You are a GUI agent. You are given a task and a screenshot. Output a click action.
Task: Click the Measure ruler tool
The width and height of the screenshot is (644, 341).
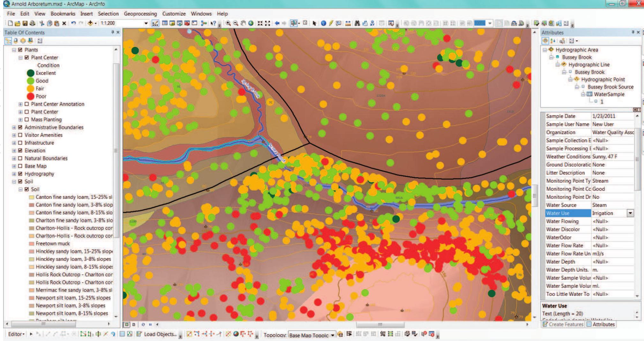[x=348, y=23]
